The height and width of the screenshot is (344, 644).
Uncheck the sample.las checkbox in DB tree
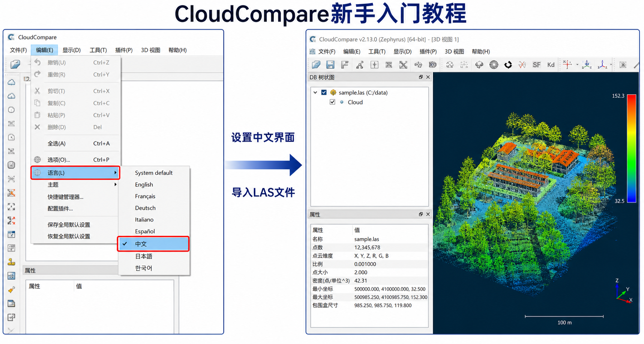point(324,92)
